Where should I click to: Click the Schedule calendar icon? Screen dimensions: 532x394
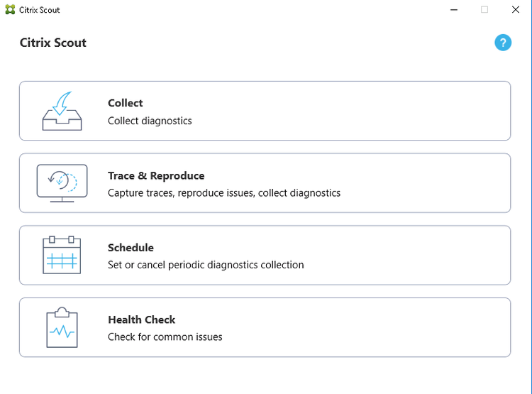62,255
